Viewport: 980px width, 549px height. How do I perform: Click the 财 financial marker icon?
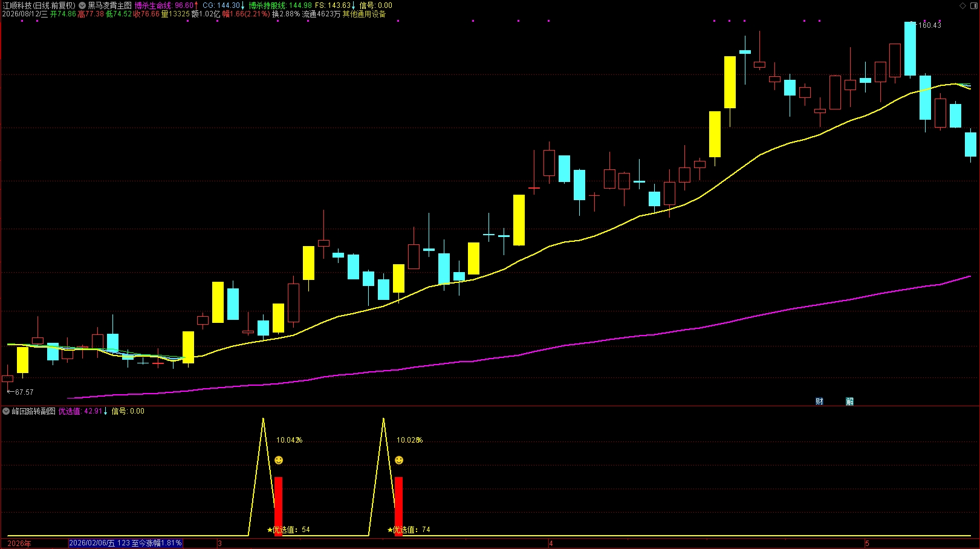coord(819,401)
